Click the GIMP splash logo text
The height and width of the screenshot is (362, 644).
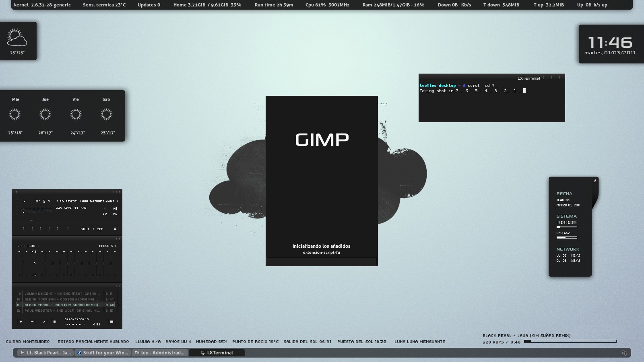point(322,140)
